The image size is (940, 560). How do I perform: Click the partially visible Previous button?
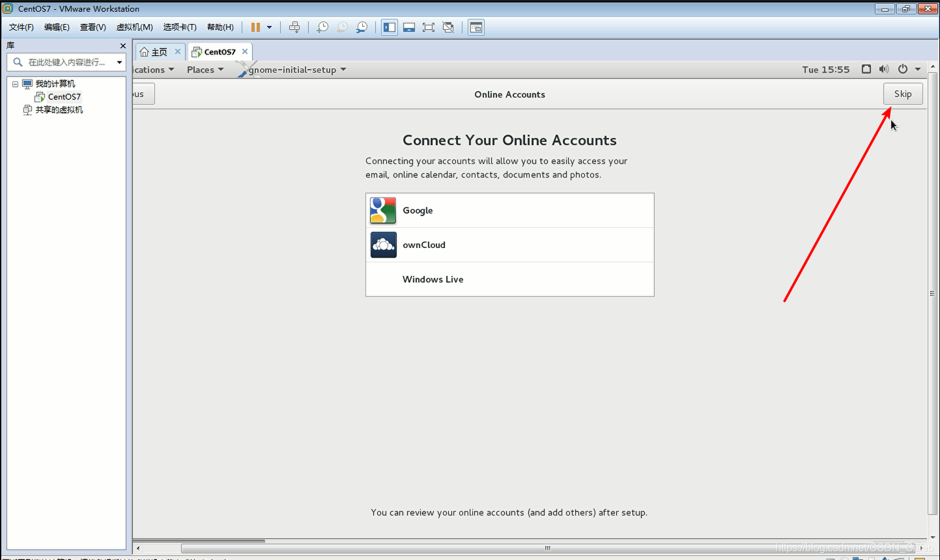(144, 94)
